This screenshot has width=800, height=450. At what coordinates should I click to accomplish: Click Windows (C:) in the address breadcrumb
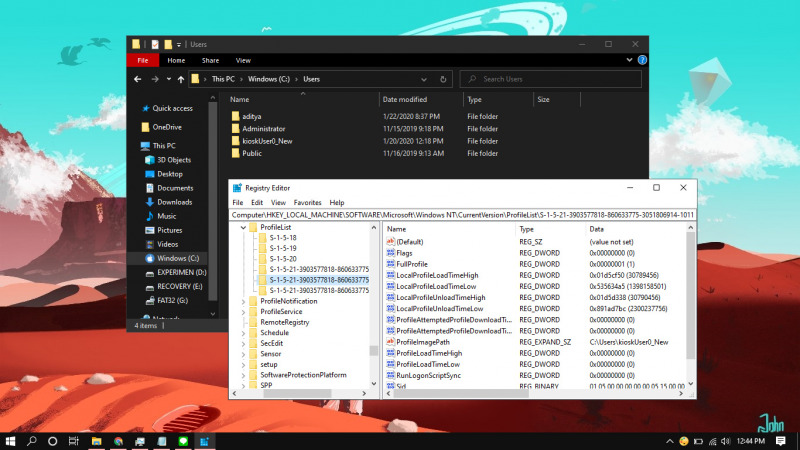[269, 79]
